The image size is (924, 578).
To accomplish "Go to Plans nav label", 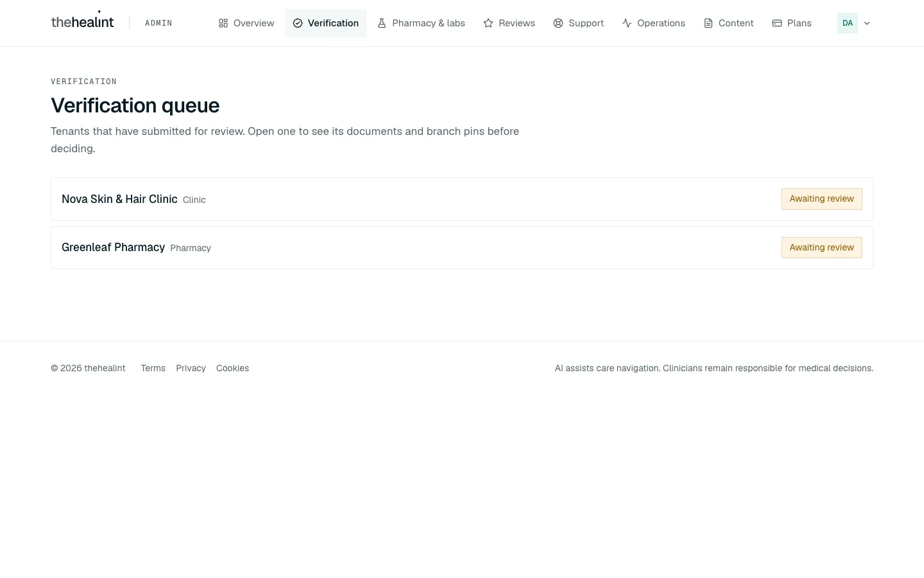I will tap(799, 23).
